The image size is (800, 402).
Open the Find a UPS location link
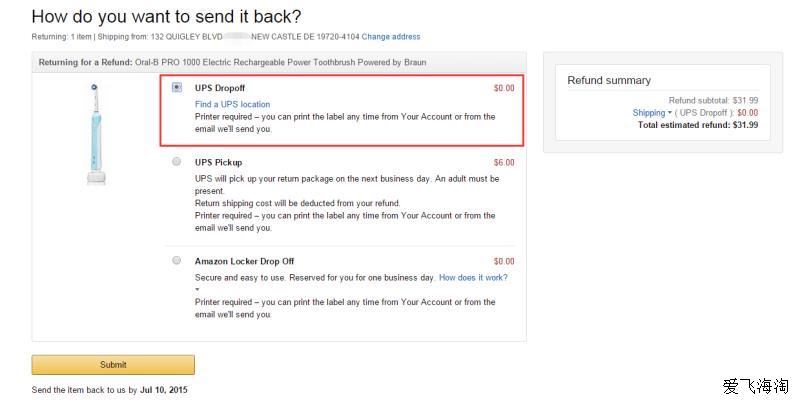(x=232, y=104)
